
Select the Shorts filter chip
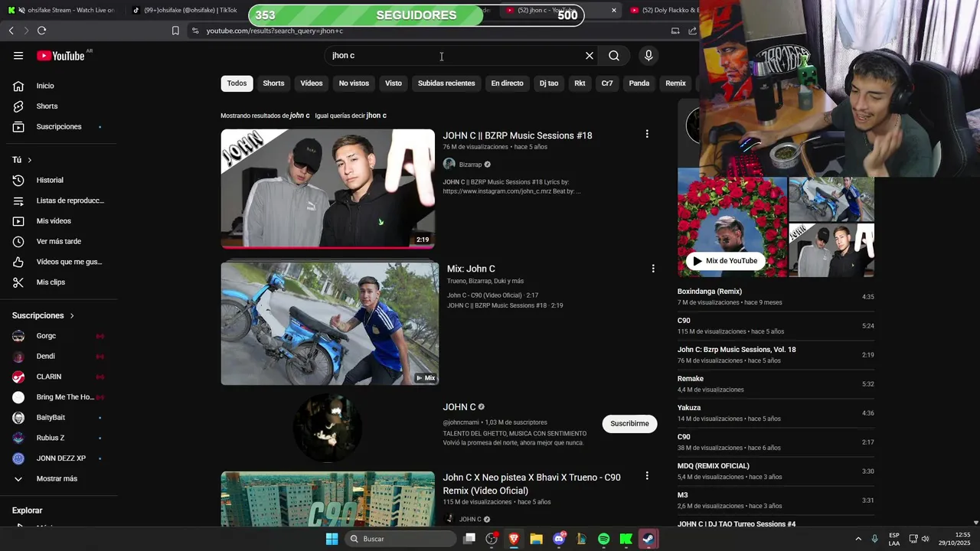(273, 83)
